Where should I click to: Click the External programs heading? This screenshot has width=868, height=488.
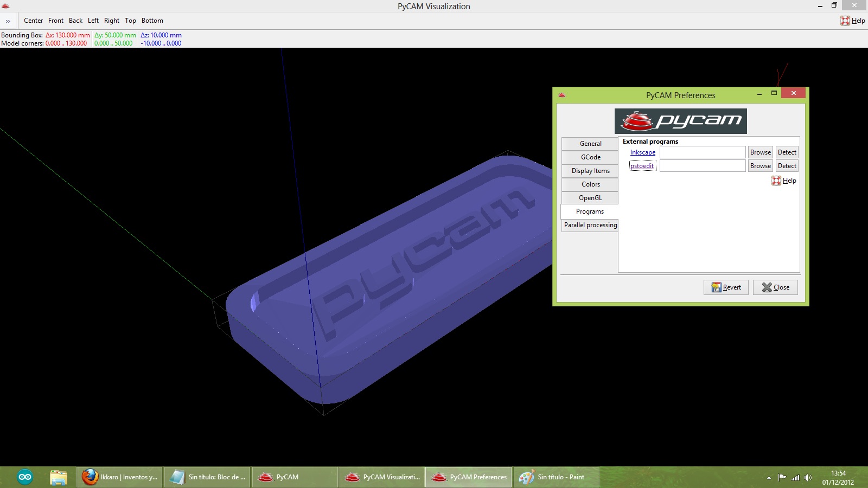click(x=650, y=142)
